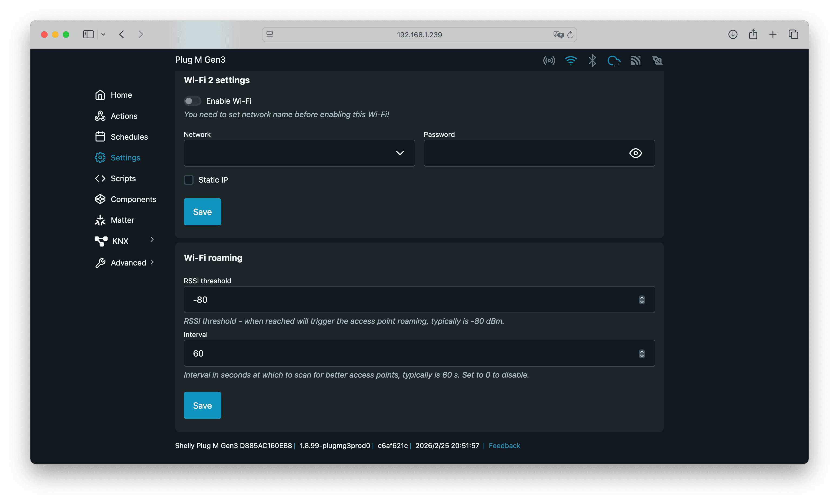The height and width of the screenshot is (504, 839).
Task: Open the Scripts page from the sidebar
Action: [x=123, y=178]
